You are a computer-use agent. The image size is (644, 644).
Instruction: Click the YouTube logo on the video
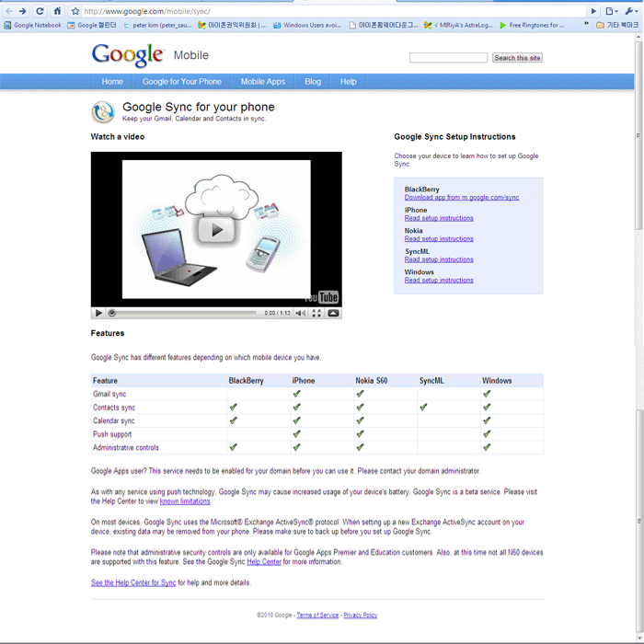(x=322, y=297)
